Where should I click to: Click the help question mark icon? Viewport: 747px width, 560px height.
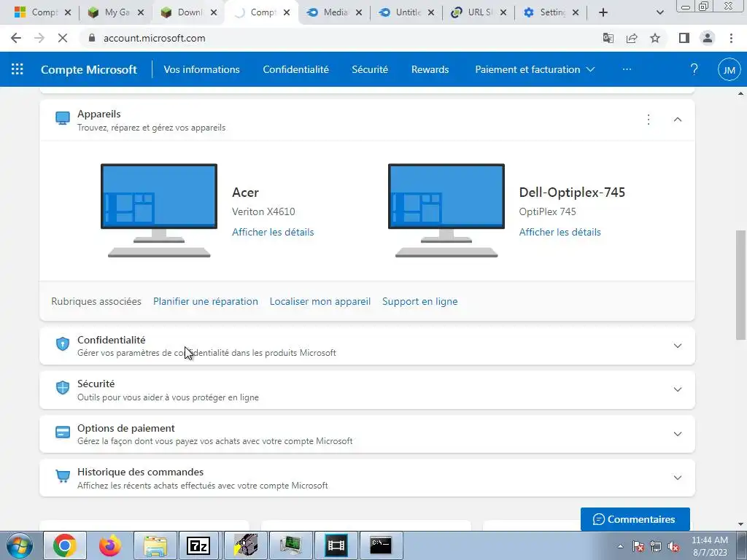694,69
